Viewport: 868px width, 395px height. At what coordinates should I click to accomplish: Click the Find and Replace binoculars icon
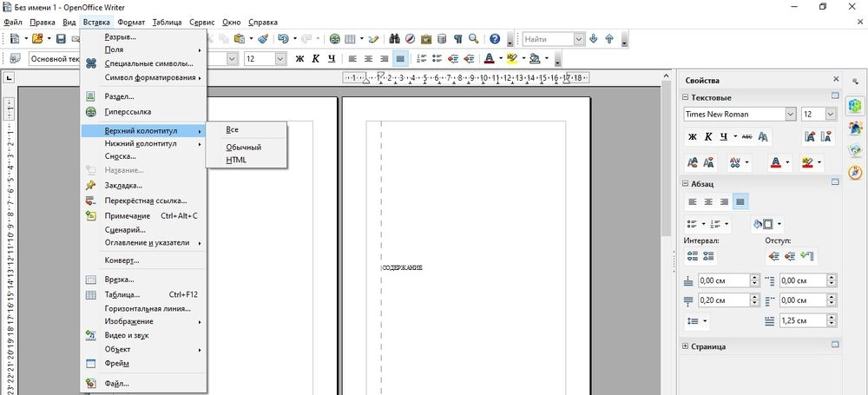click(x=395, y=39)
